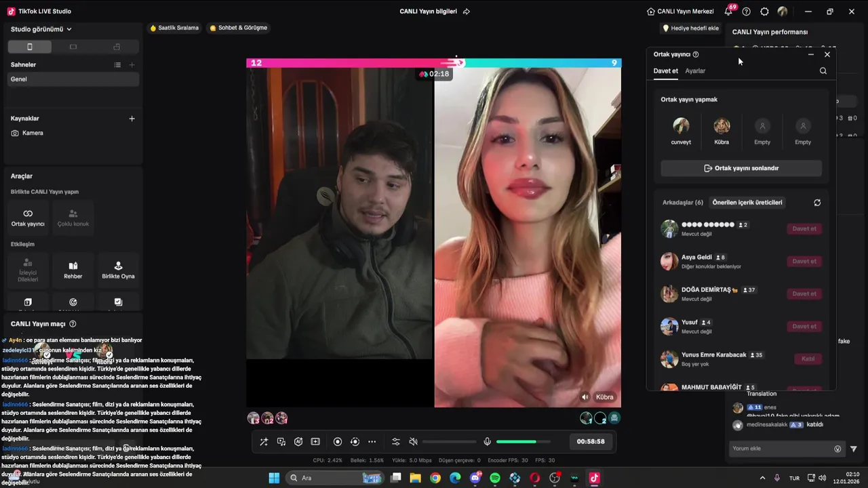The width and height of the screenshot is (868, 488).
Task: Open the three-dots more options
Action: (x=372, y=442)
